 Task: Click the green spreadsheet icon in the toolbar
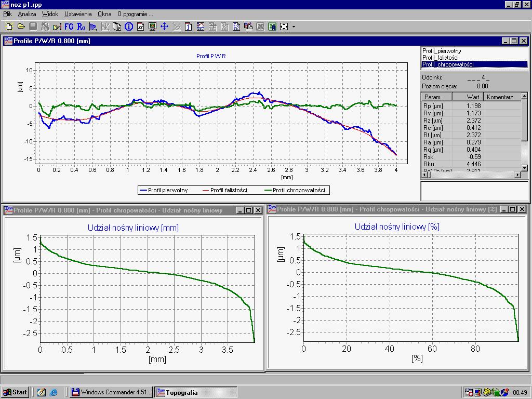pos(272,26)
